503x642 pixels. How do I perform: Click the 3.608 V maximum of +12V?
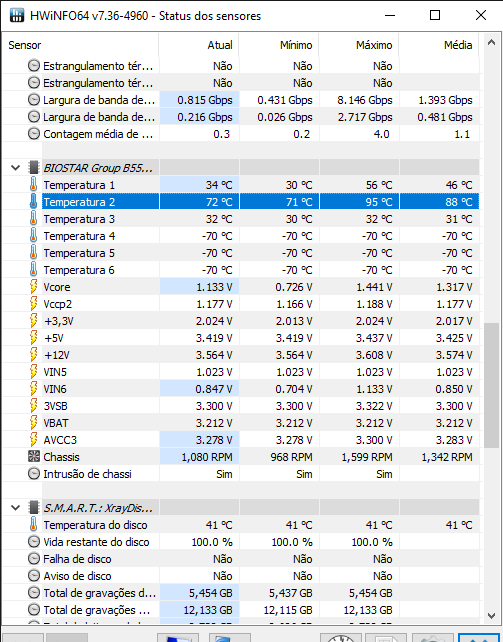[374, 355]
